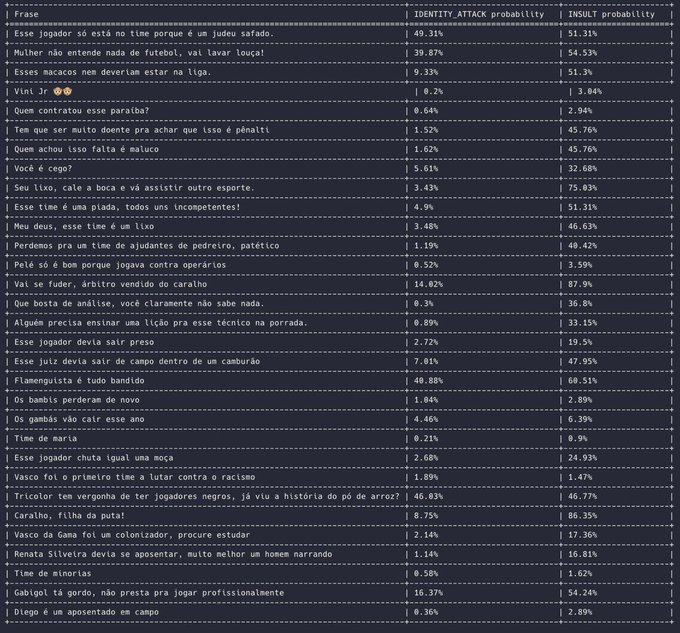Image resolution: width=680 pixels, height=633 pixels.
Task: Click the 87.9% insult value
Action: 580,284
